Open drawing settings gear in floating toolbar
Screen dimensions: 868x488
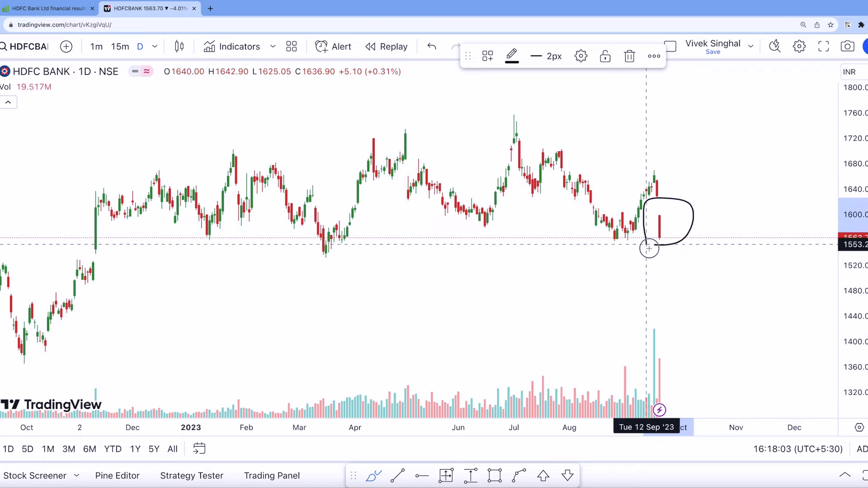click(581, 56)
